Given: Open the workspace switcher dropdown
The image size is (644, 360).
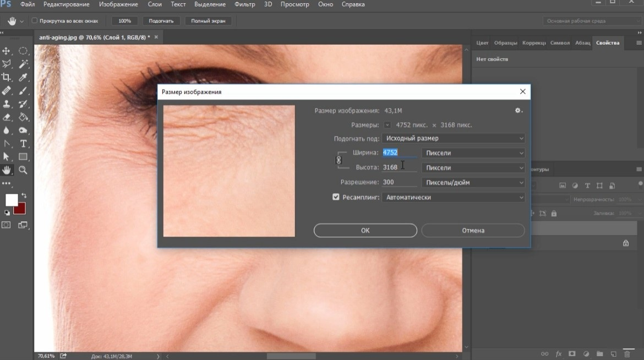Looking at the screenshot, I should coord(592,21).
